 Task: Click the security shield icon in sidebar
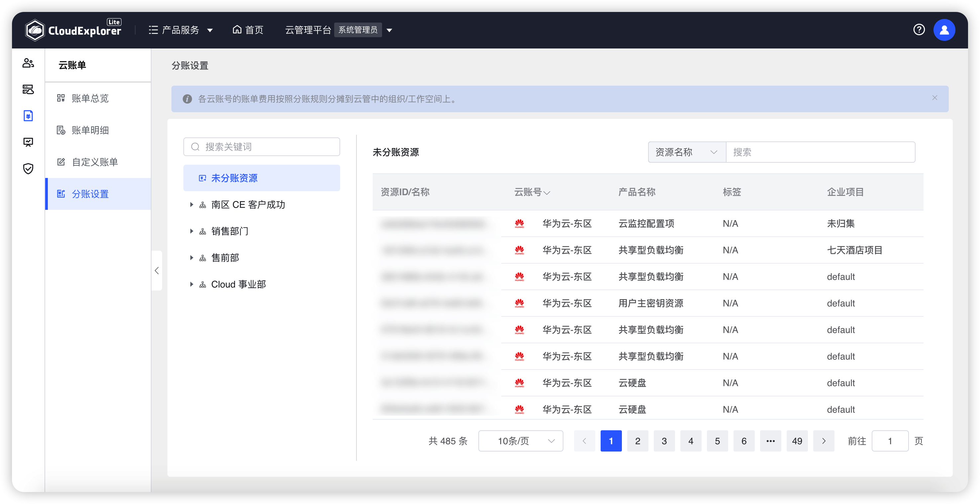(x=29, y=169)
